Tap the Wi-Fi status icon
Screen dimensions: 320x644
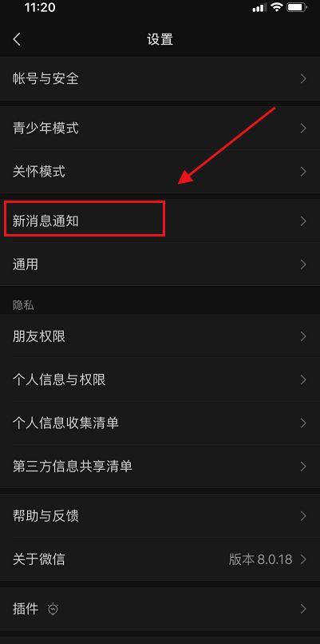tap(278, 7)
